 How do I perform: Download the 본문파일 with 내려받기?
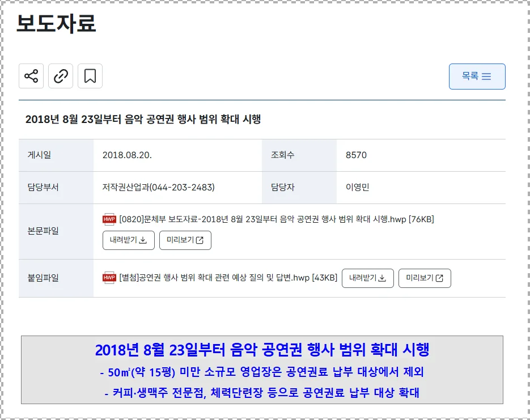click(x=129, y=240)
